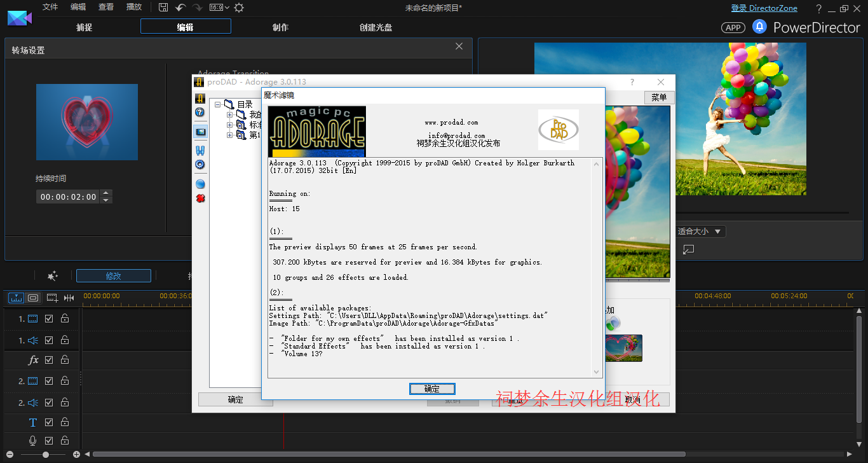The height and width of the screenshot is (463, 868).
Task: Toggle video track 2 enable checkbox
Action: (49, 381)
